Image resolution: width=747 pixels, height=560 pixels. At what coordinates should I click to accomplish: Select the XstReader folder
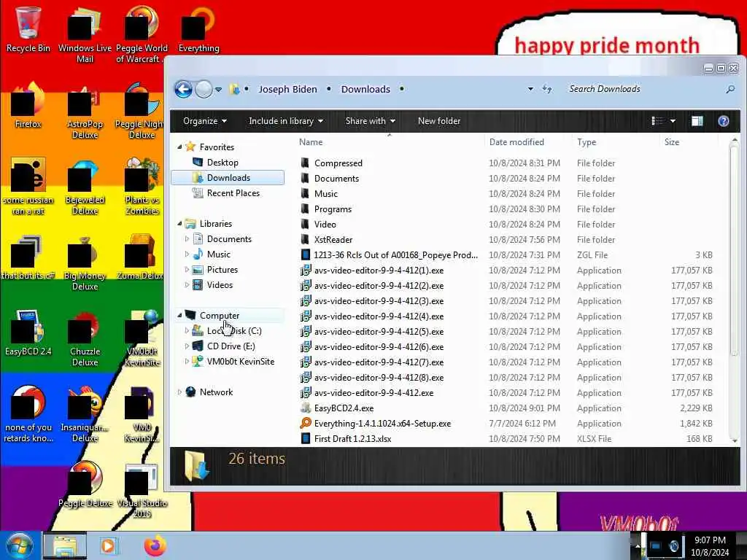[x=333, y=239]
